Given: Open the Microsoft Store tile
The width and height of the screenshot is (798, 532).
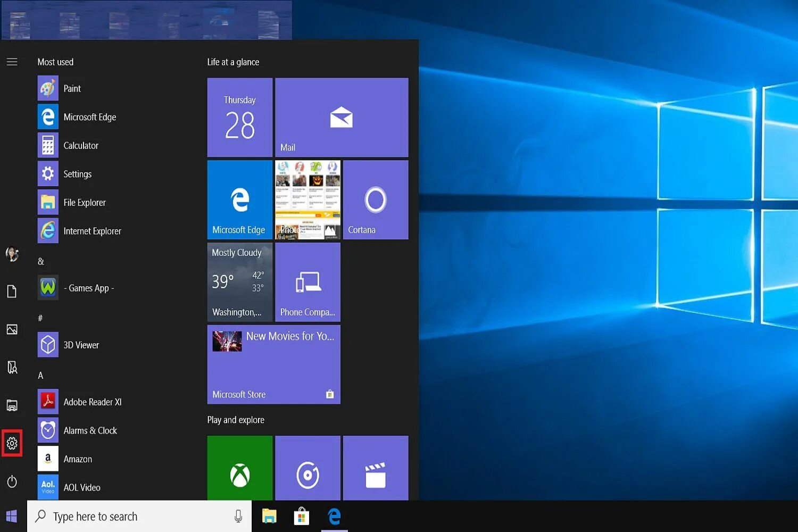Looking at the screenshot, I should (x=274, y=364).
